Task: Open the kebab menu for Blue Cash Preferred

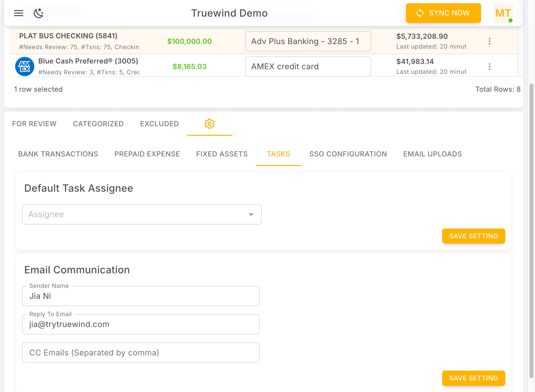Action: click(490, 66)
